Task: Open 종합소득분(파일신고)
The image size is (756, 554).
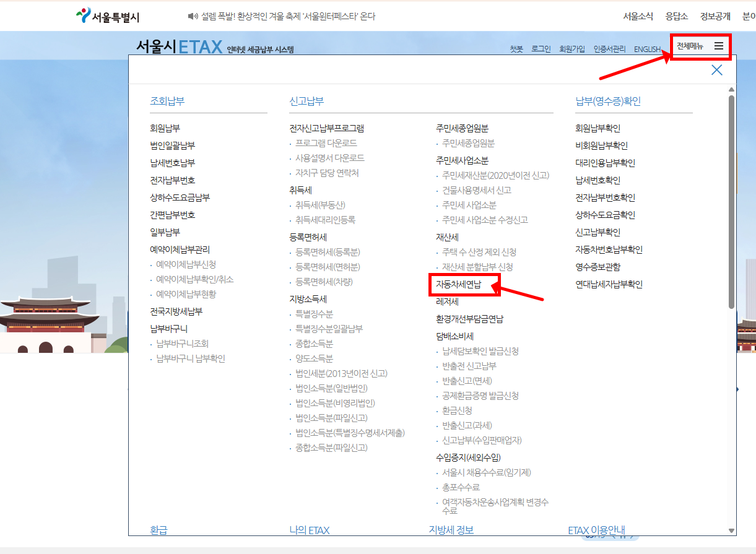Action: pos(331,448)
